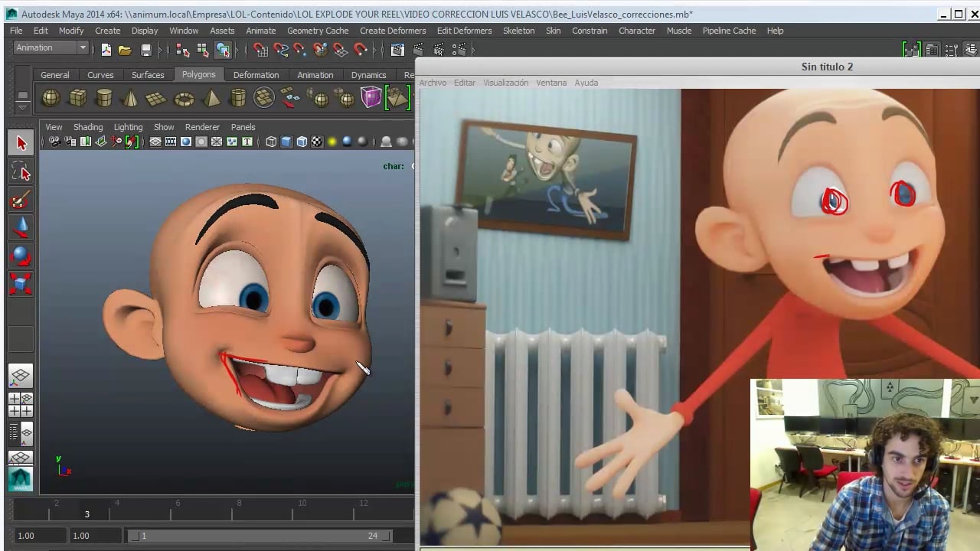Pick the Move tool cone icon
The image size is (980, 551).
click(x=21, y=227)
